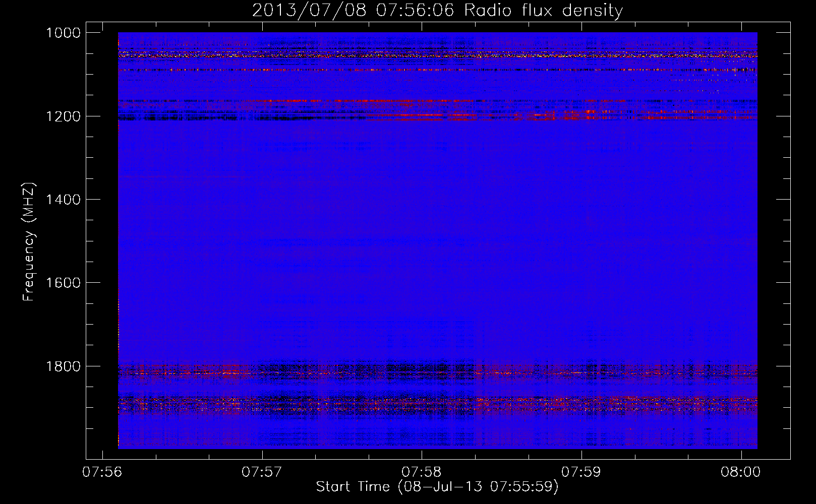816x504 pixels.
Task: Pick the 07:59 time tick label
Action: click(581, 472)
